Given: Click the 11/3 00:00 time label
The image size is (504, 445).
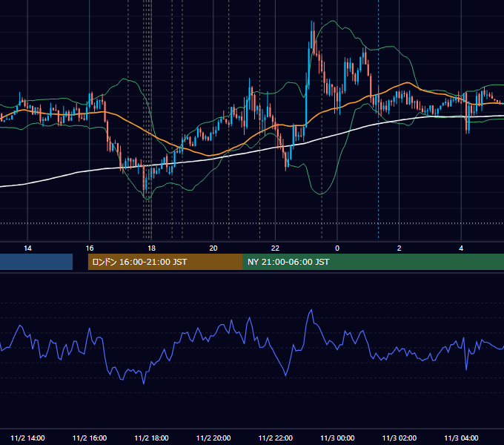Looking at the screenshot, I should (x=337, y=438).
